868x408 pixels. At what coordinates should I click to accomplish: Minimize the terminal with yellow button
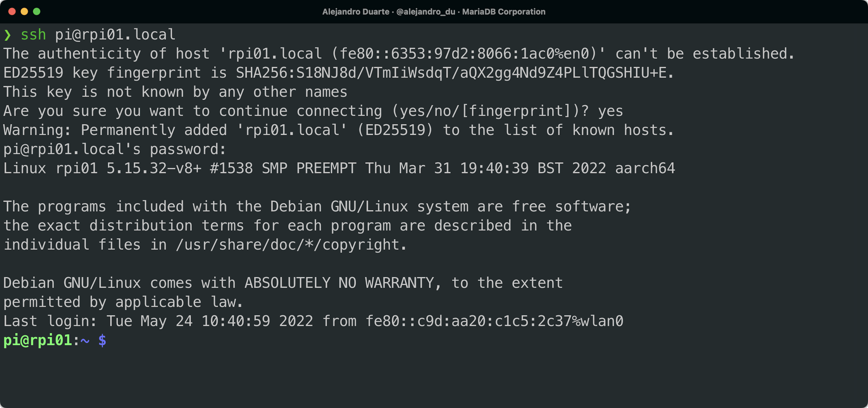(24, 12)
